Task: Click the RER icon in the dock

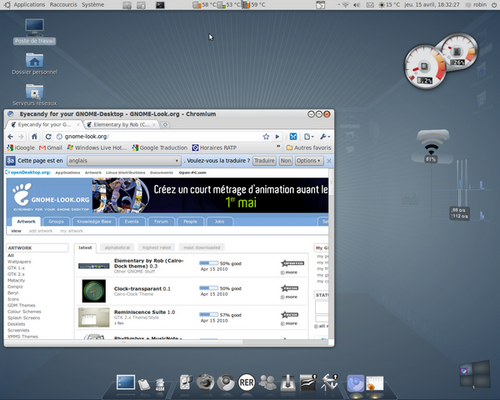Action: (247, 382)
